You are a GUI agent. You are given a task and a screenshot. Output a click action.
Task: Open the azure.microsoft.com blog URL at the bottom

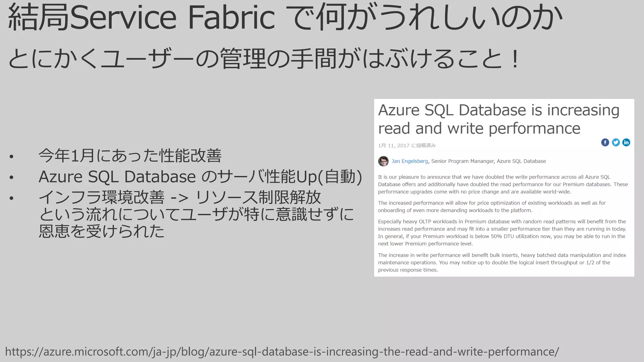point(282,352)
